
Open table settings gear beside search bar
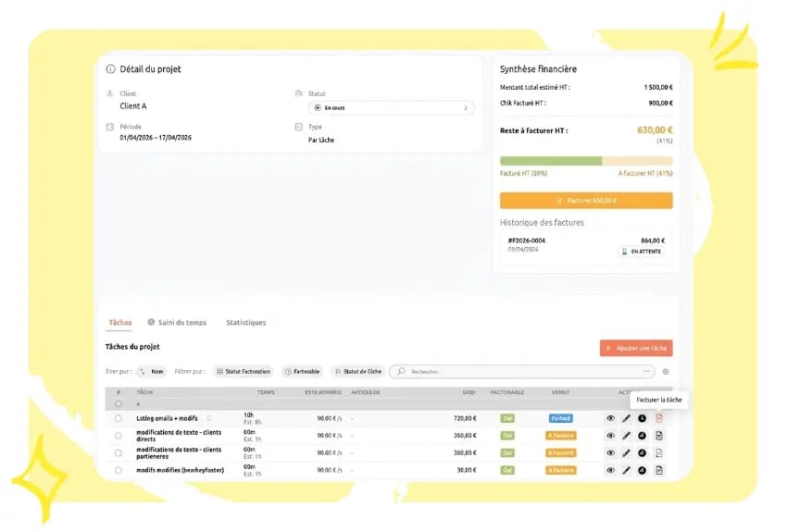point(665,372)
